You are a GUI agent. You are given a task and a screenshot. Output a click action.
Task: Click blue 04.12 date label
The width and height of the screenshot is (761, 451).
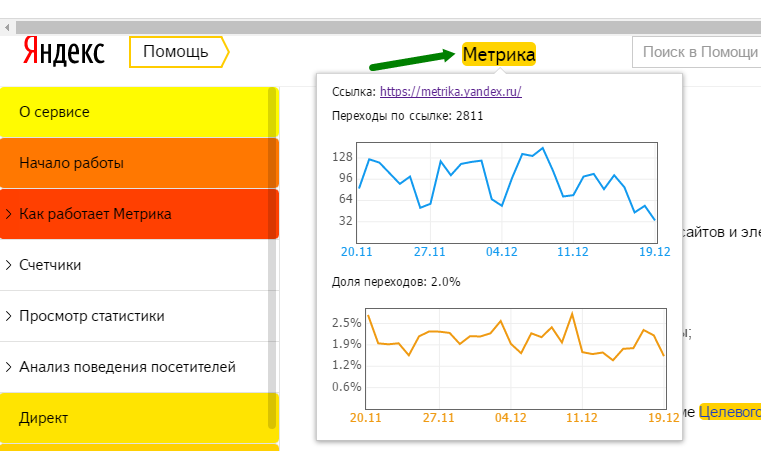pyautogui.click(x=502, y=252)
